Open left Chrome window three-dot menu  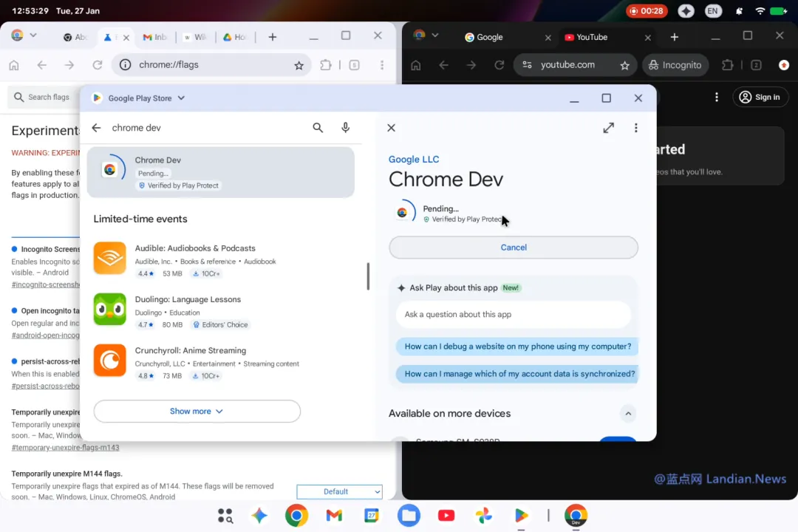click(382, 65)
